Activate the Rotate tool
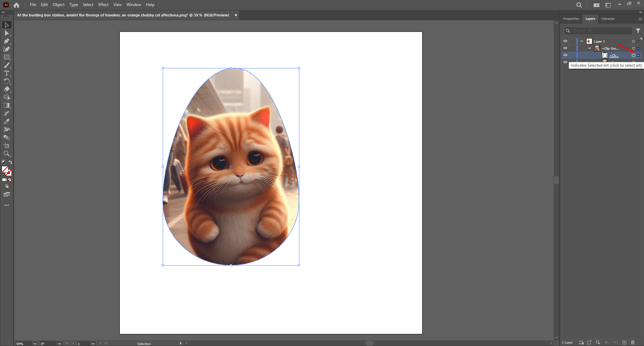 7,81
